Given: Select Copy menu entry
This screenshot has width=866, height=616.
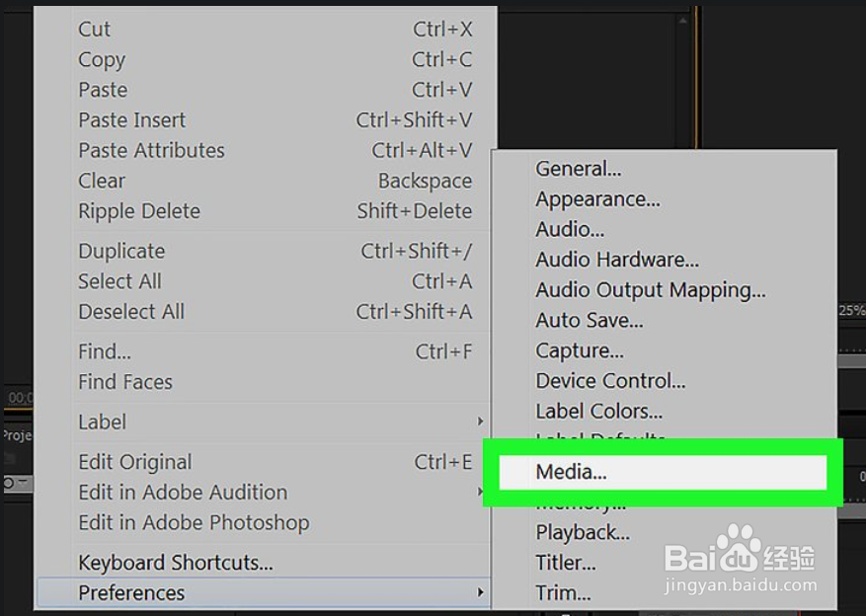Looking at the screenshot, I should click(102, 60).
